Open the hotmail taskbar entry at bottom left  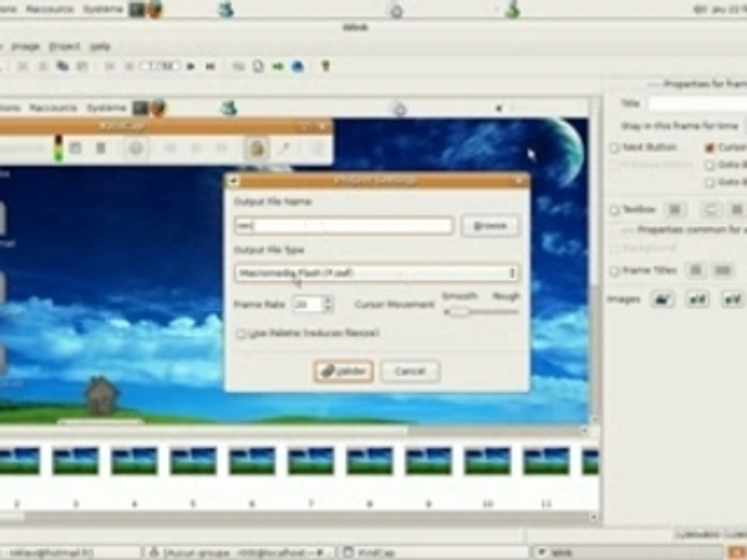click(69, 552)
